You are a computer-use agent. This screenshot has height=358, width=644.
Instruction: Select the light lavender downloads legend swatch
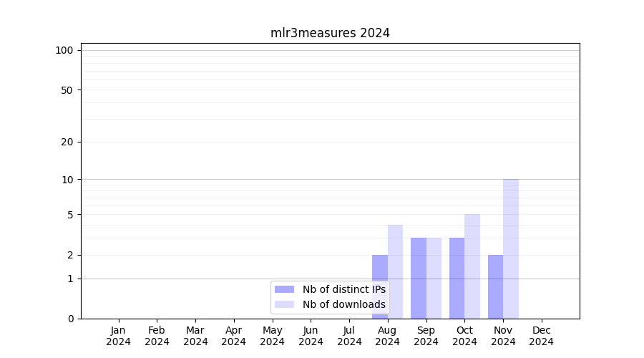[284, 304]
